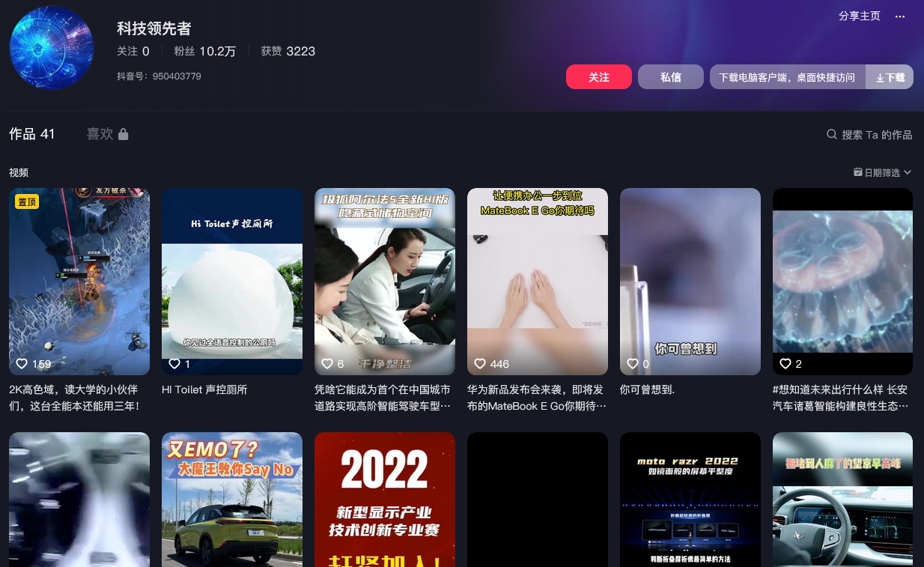The height and width of the screenshot is (567, 924).
Task: Open the 你可曾想到 video thumbnail
Action: [690, 282]
